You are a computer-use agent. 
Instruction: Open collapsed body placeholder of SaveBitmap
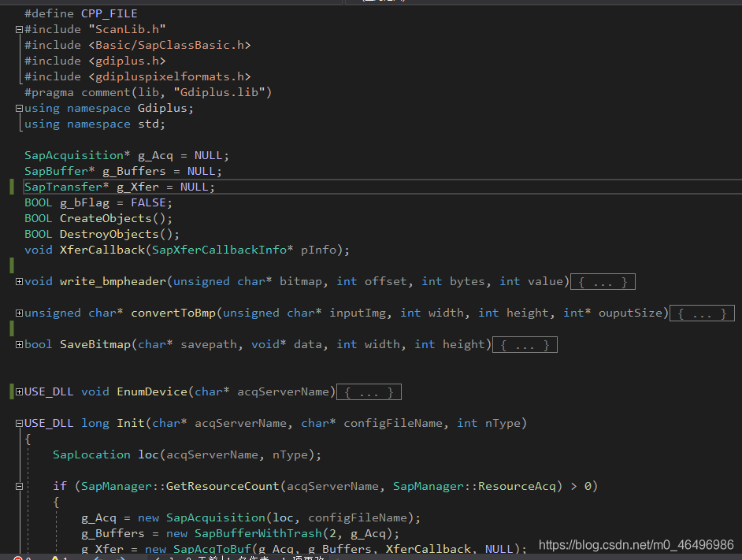tap(525, 345)
